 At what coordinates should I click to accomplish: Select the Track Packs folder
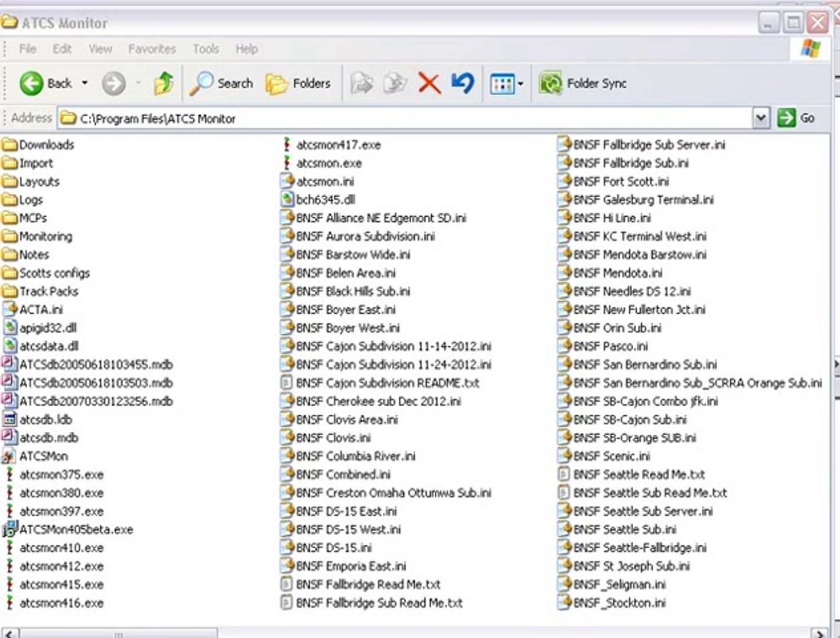pyautogui.click(x=40, y=291)
